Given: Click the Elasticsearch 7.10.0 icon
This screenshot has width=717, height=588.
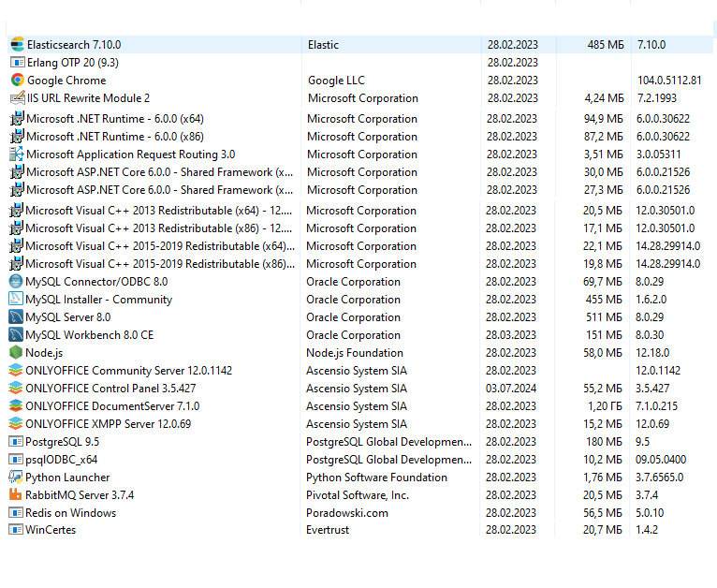Looking at the screenshot, I should 18,44.
